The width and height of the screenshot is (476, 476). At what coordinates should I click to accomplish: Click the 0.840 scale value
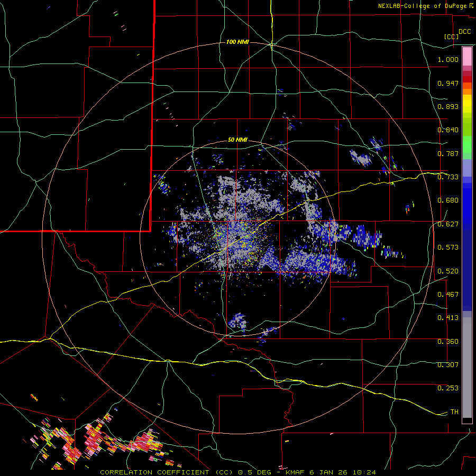click(x=448, y=130)
